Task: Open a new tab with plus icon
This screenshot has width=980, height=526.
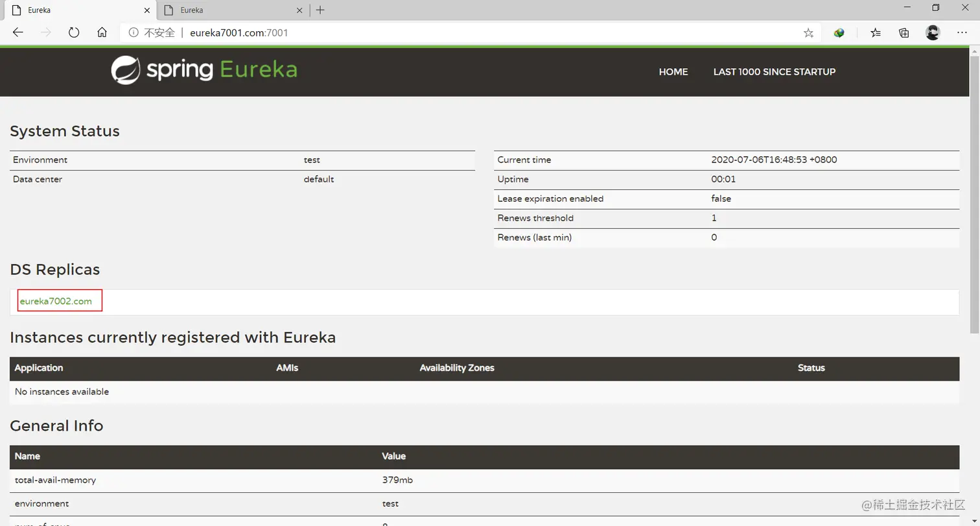Action: [x=320, y=10]
